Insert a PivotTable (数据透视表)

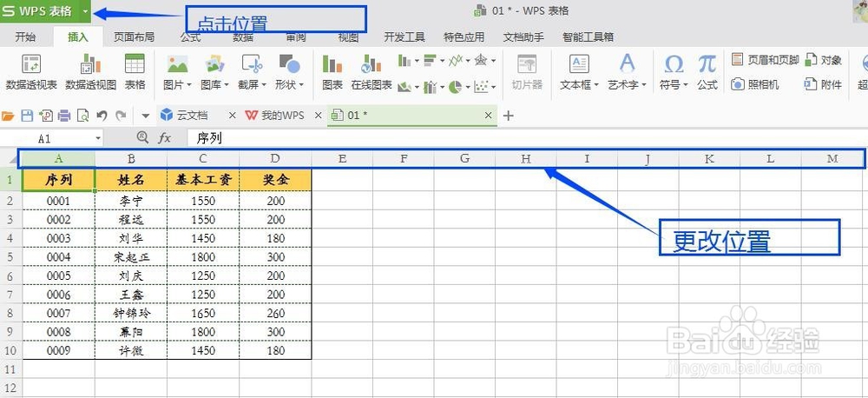[x=31, y=72]
